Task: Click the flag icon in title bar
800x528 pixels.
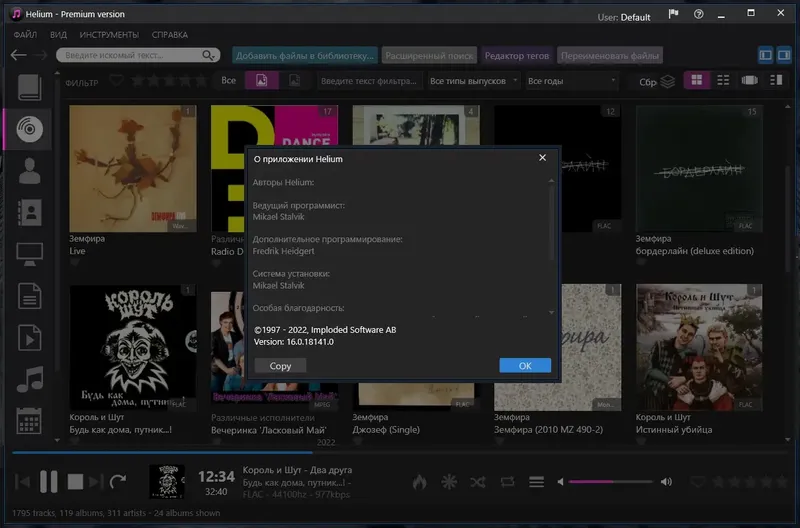Action: [x=673, y=14]
